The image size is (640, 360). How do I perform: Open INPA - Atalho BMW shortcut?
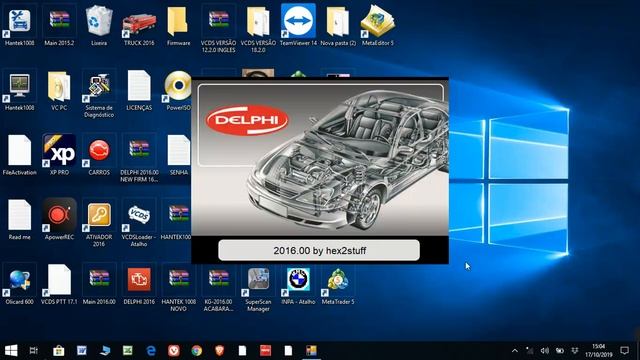298,285
